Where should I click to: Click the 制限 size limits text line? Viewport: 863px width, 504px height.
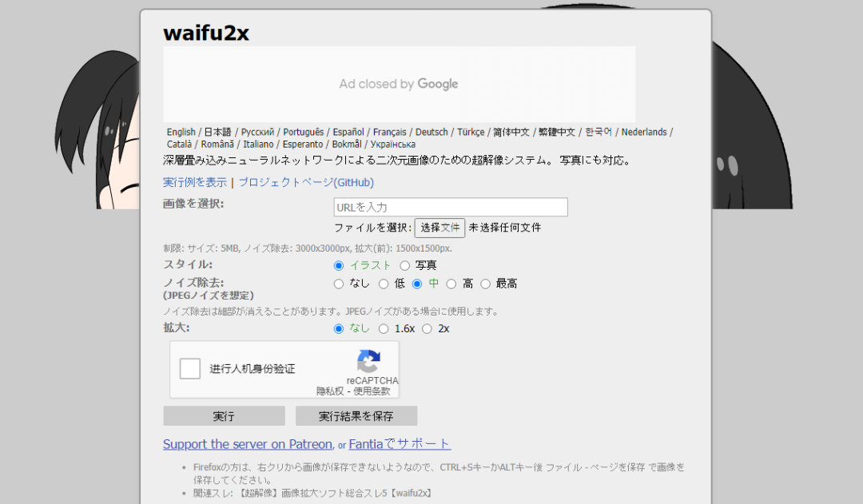pos(308,248)
